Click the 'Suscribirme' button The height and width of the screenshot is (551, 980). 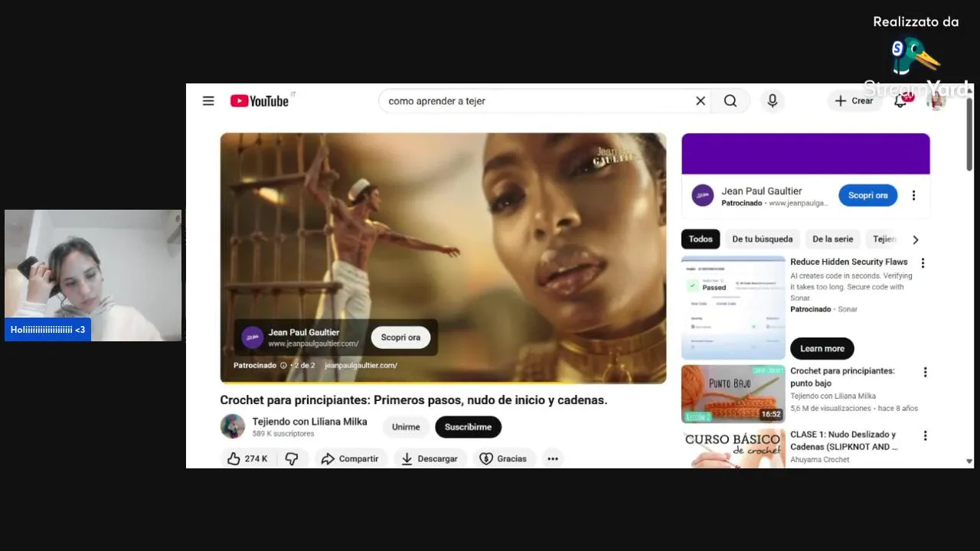point(468,427)
